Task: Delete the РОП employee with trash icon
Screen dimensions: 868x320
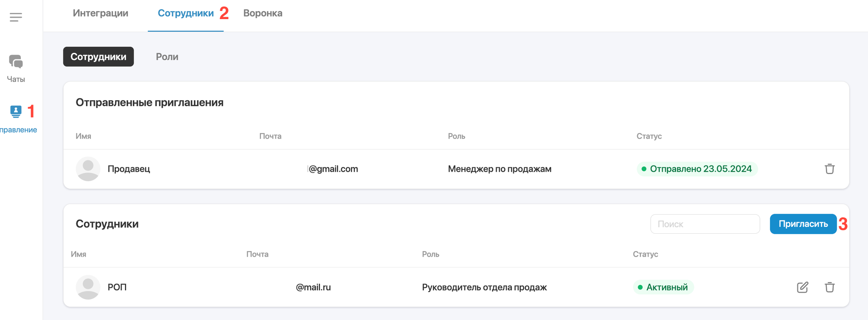Action: coord(829,287)
